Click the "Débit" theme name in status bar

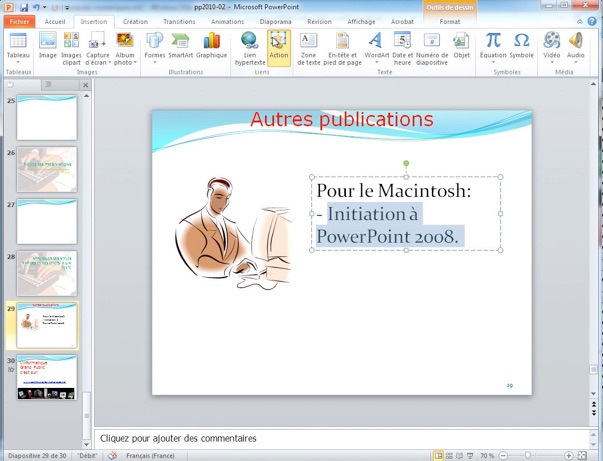coord(87,456)
